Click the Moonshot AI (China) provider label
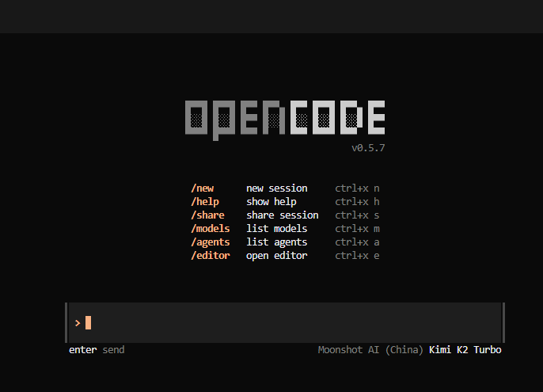Viewport: 543px width, 392px height. 370,350
